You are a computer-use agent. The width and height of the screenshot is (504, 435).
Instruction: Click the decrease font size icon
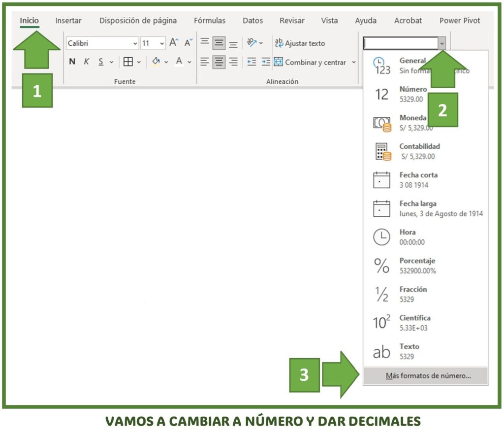click(189, 43)
